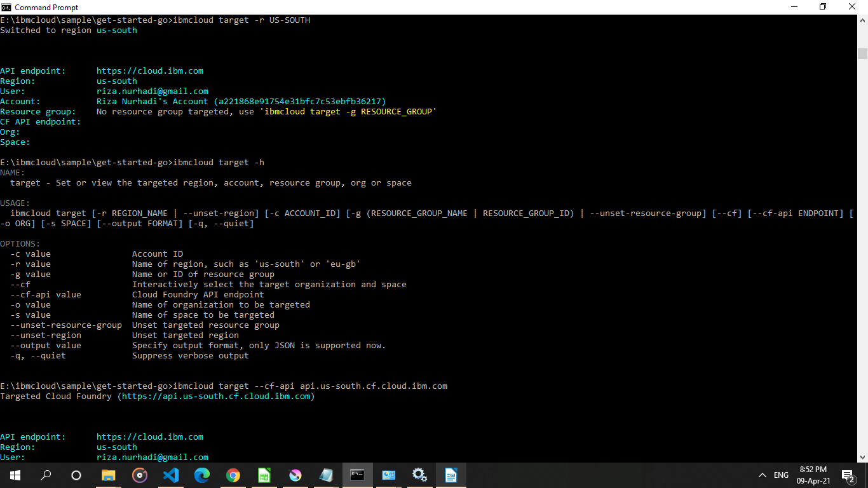Show hidden system tray icons
868x488 pixels.
pyautogui.click(x=763, y=475)
